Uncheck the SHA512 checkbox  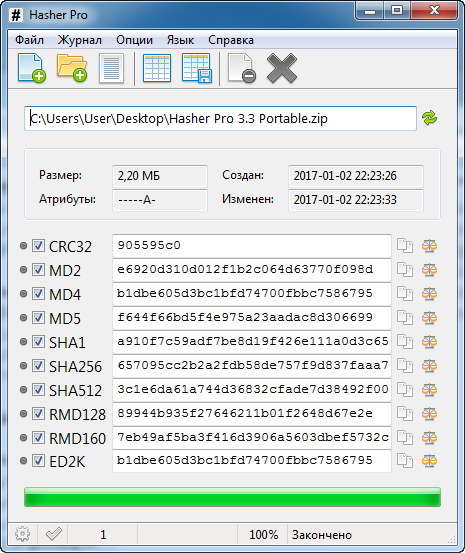38,389
